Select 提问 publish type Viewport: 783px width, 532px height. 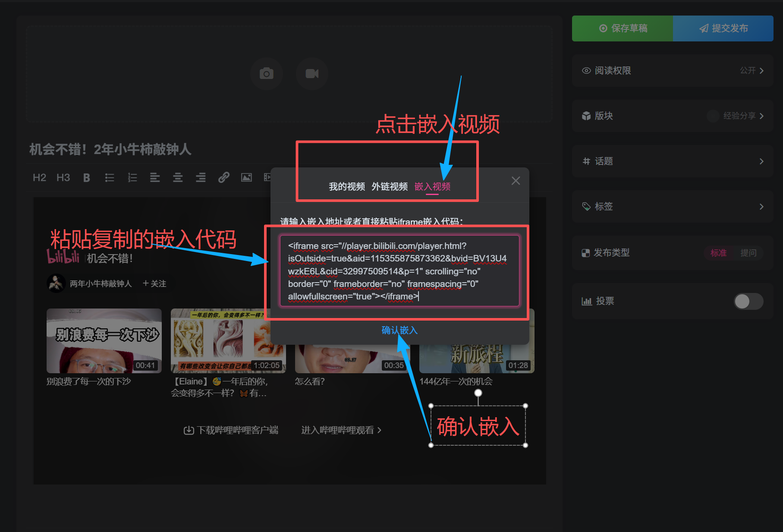click(748, 253)
